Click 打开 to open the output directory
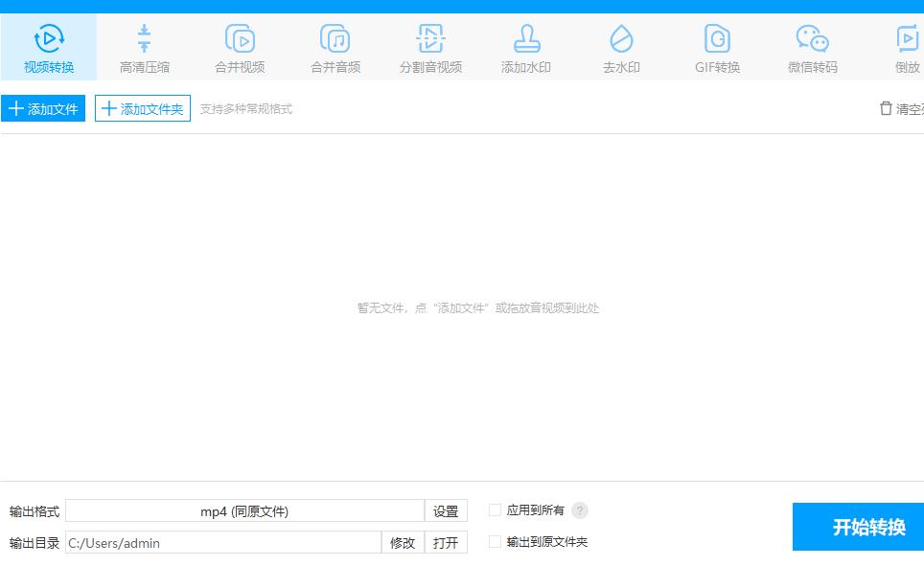 tap(446, 542)
